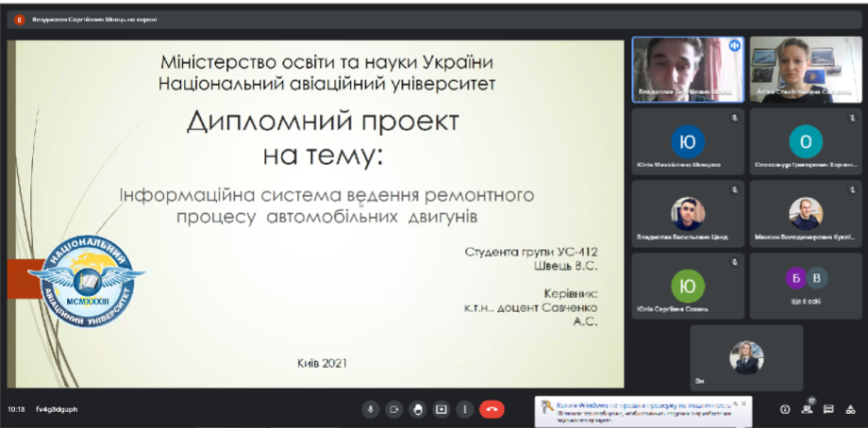Open the "Ще 6 осіб" overflow tile
The height and width of the screenshot is (428, 868).
click(806, 286)
